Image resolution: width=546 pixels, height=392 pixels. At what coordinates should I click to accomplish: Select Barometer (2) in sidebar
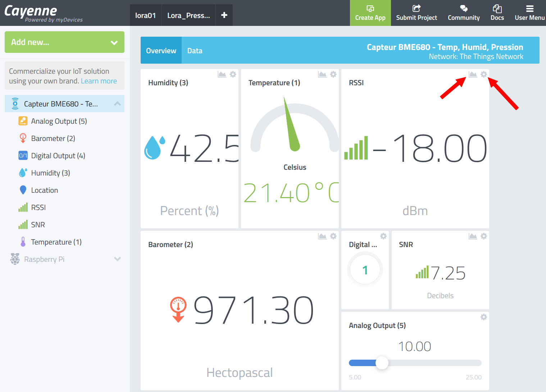(x=53, y=138)
